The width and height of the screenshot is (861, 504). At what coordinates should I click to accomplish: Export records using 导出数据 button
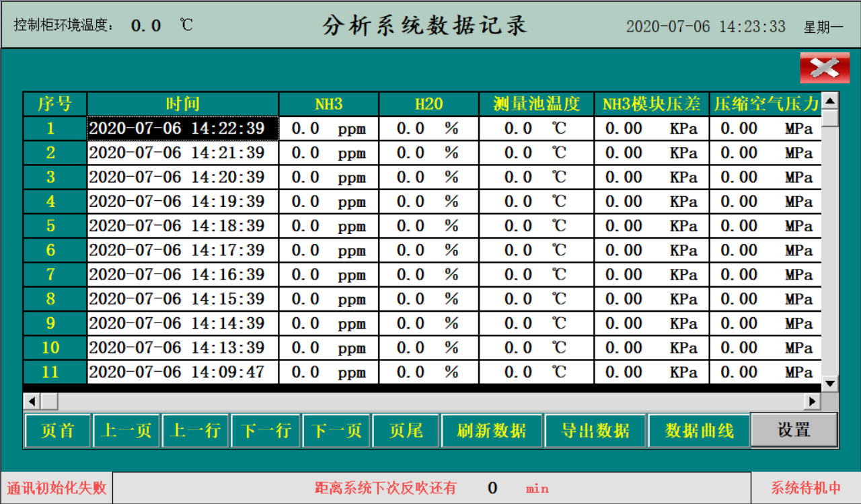pyautogui.click(x=595, y=431)
